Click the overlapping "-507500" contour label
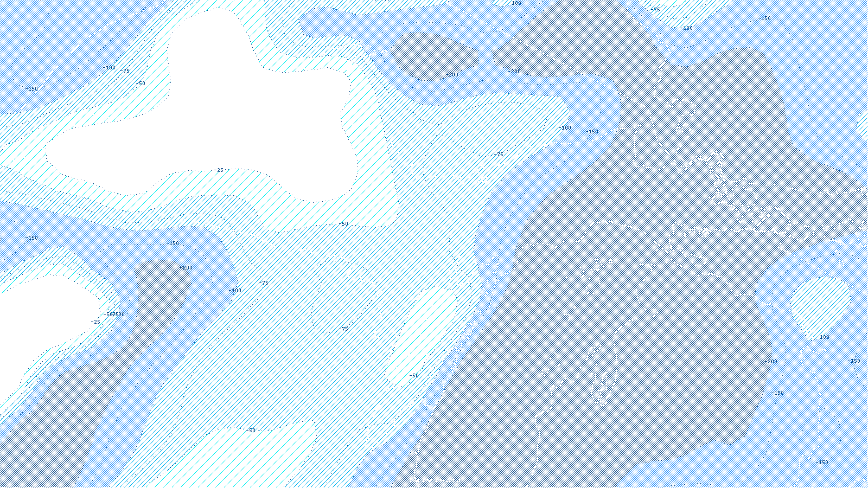 click(x=114, y=314)
